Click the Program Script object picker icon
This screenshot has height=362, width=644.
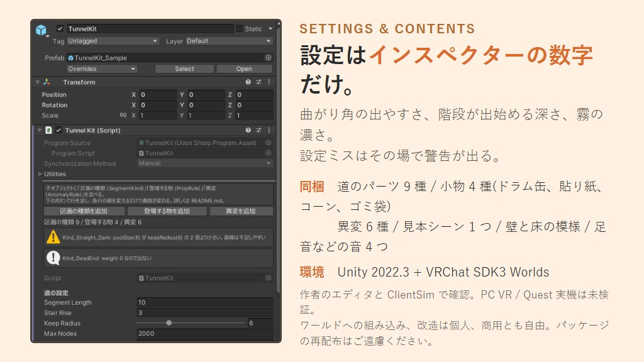(x=269, y=153)
